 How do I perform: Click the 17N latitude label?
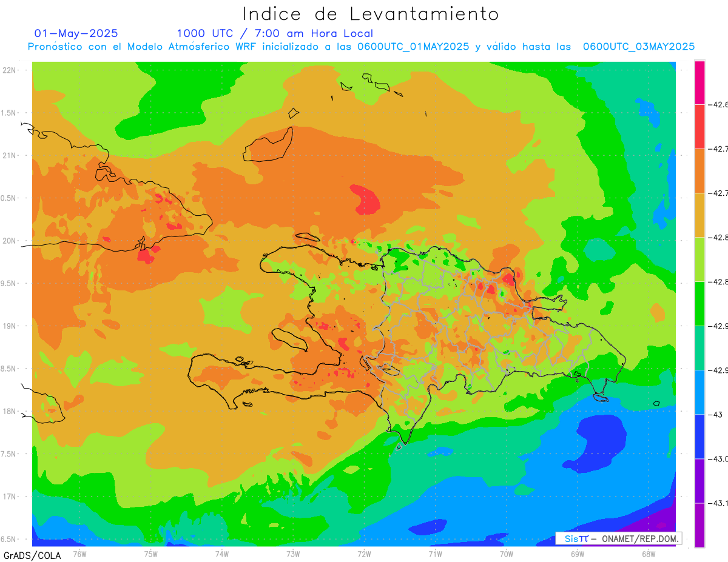coord(10,497)
